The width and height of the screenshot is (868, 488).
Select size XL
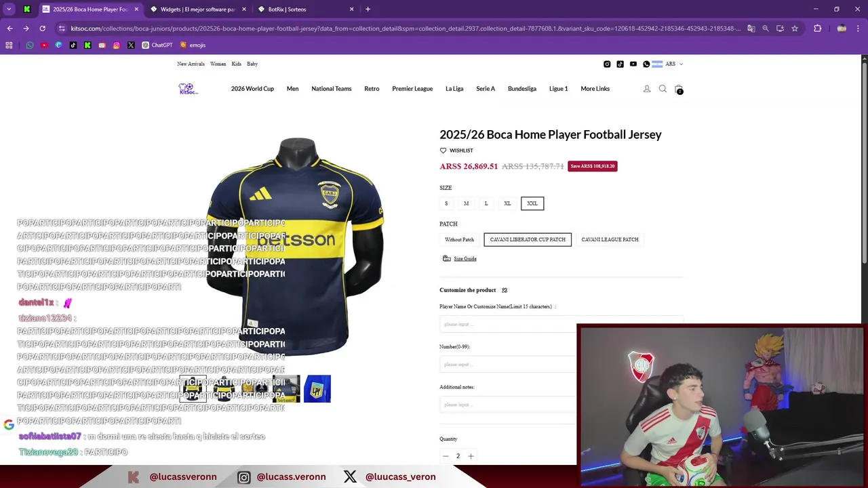pyautogui.click(x=507, y=203)
